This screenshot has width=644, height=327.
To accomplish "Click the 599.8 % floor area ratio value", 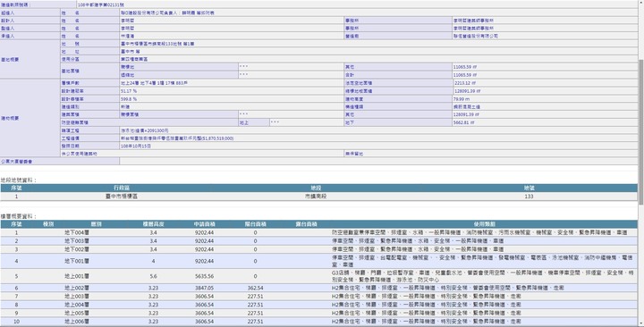I will [129, 99].
